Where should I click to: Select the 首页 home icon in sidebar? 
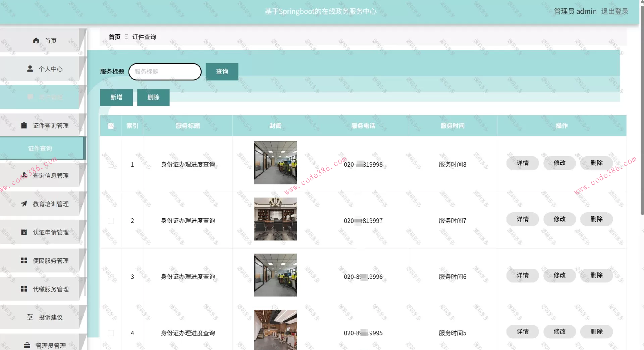pos(36,40)
